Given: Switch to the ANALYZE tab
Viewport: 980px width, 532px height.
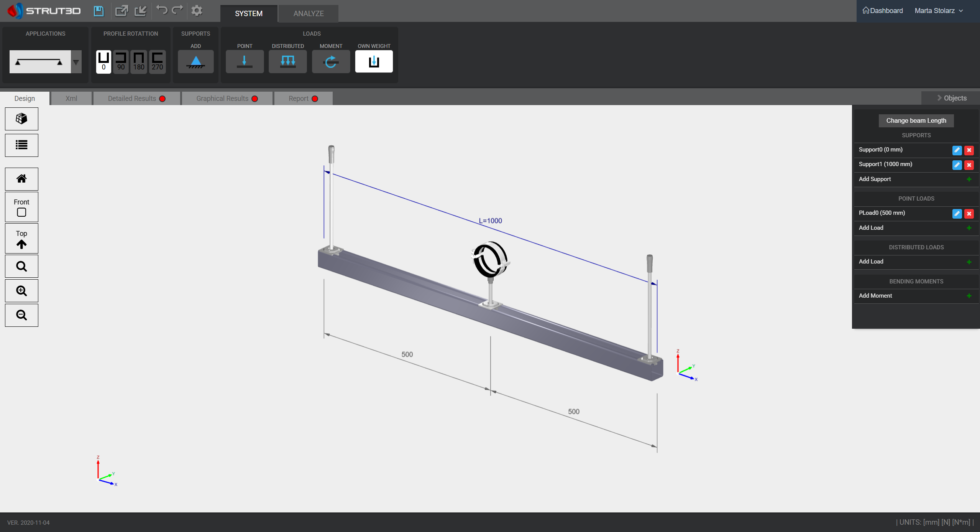Looking at the screenshot, I should [x=308, y=13].
